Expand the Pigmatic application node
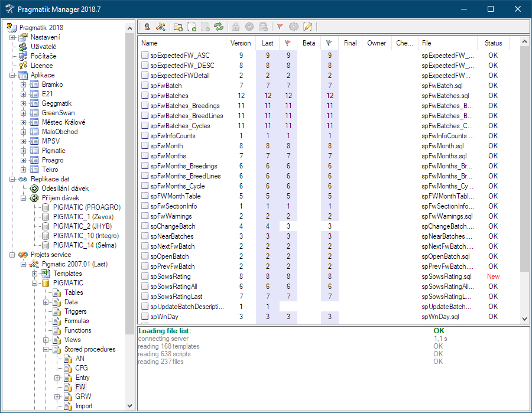532x413 pixels. 23,151
